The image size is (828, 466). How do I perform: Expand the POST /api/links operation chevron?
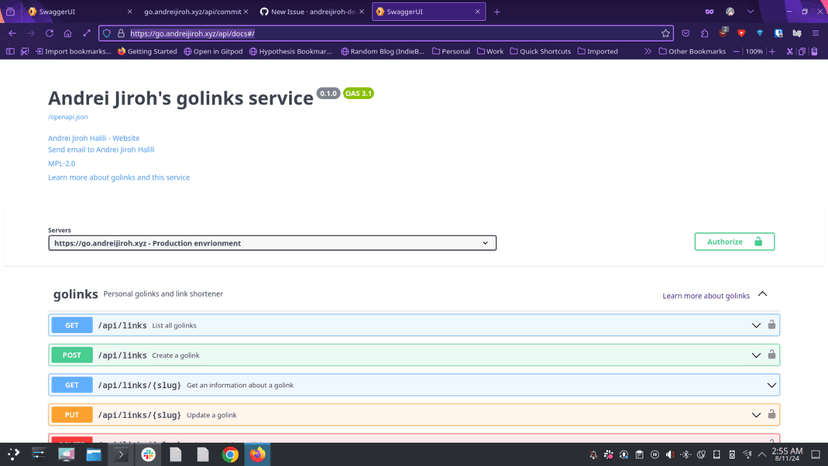click(756, 355)
